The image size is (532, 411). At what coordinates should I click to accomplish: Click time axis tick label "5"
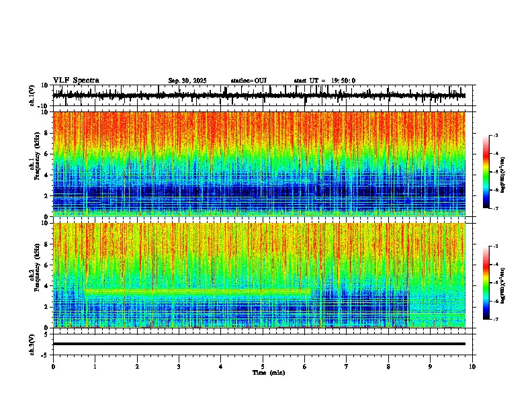(263, 367)
